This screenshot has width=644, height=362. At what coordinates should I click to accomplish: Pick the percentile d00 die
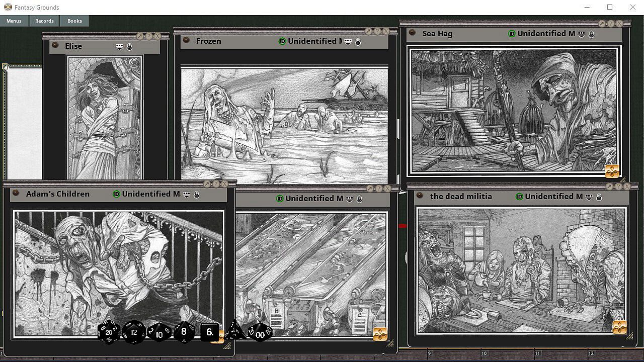tap(260, 332)
